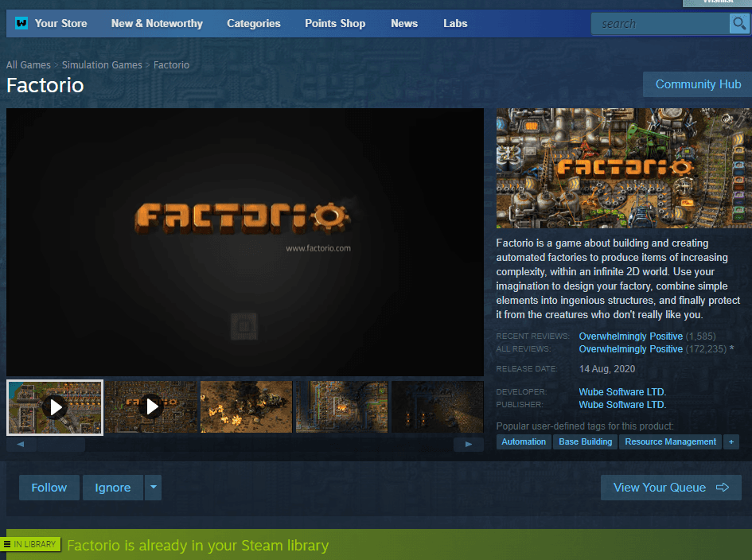
Task: Open New & Noteworthy menu
Action: (157, 24)
